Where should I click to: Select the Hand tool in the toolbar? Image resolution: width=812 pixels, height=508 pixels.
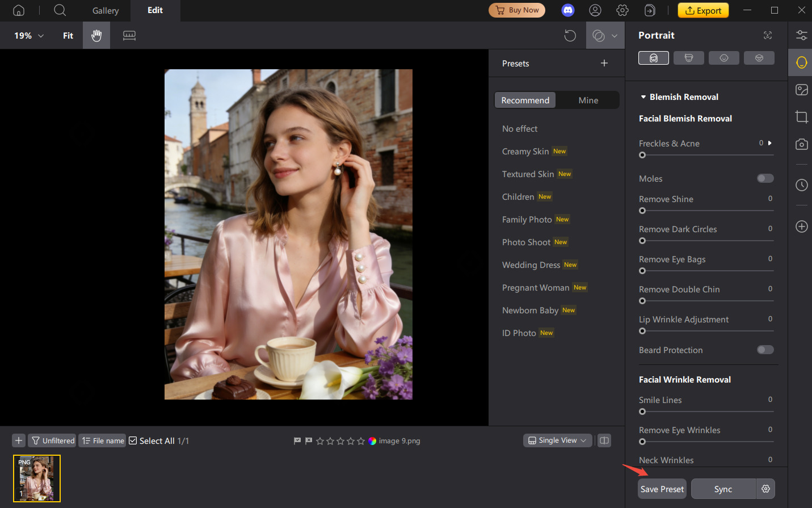tap(96, 35)
